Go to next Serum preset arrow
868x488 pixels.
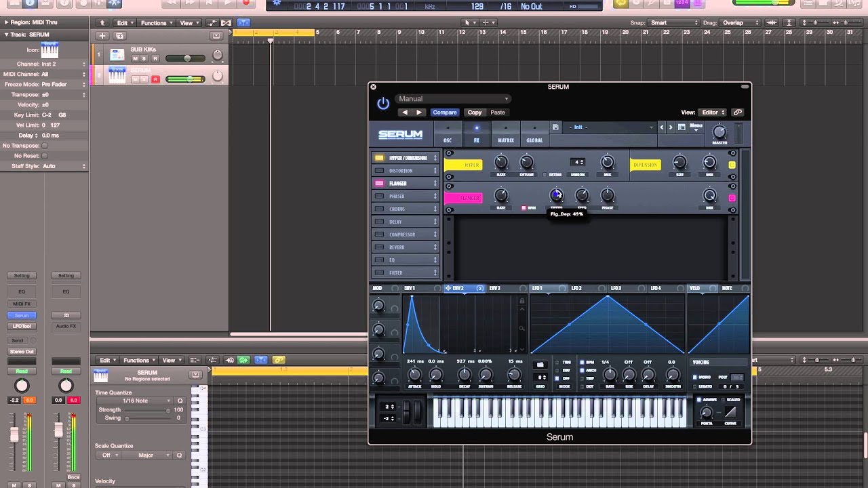(x=671, y=127)
